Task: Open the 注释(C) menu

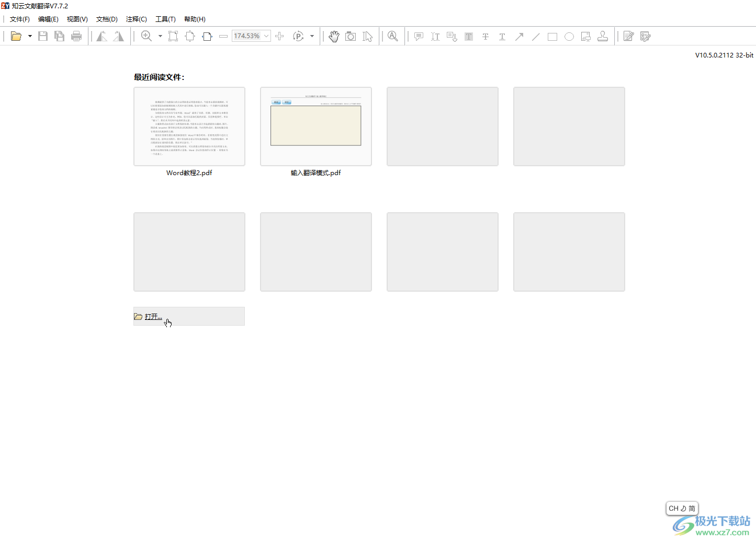Action: pos(136,19)
